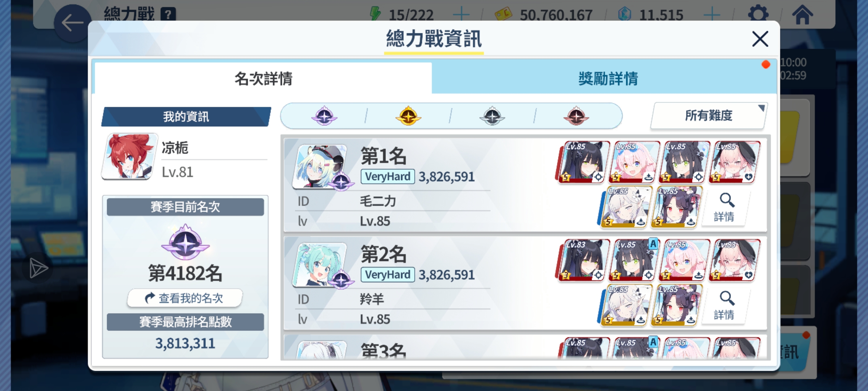Switch to the 名次詳情 tab
The image size is (868, 391).
(263, 78)
